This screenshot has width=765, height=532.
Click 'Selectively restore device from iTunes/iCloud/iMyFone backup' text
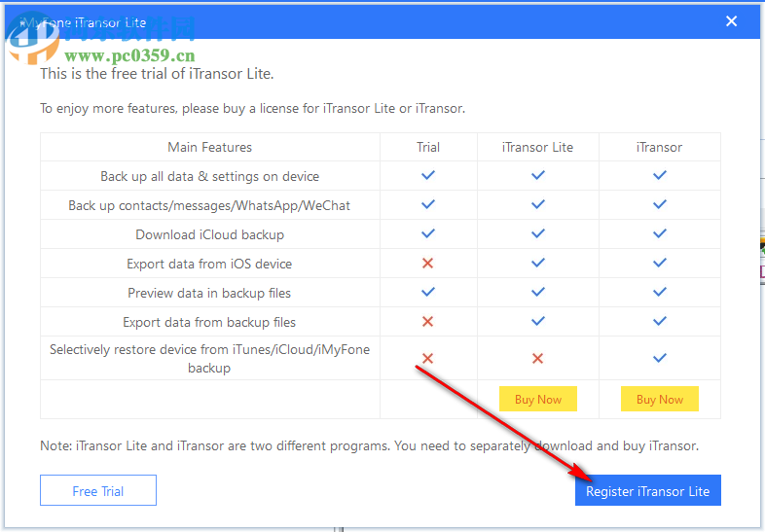210,359
